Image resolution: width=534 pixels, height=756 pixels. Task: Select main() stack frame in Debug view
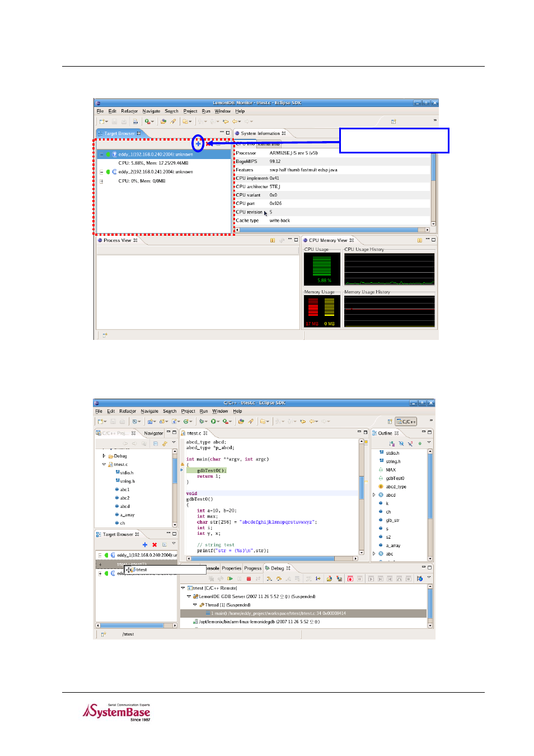[x=303, y=613]
